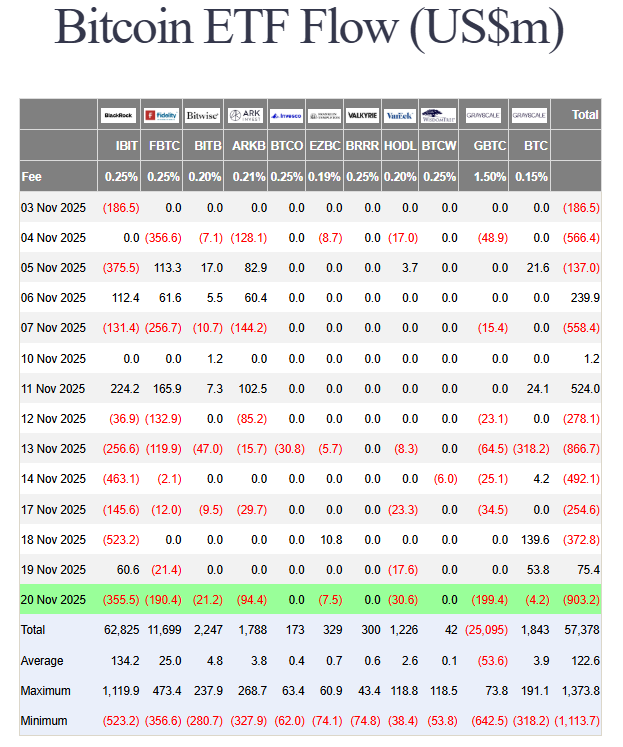Click the WisdomTree logo above BTCW

(438, 116)
